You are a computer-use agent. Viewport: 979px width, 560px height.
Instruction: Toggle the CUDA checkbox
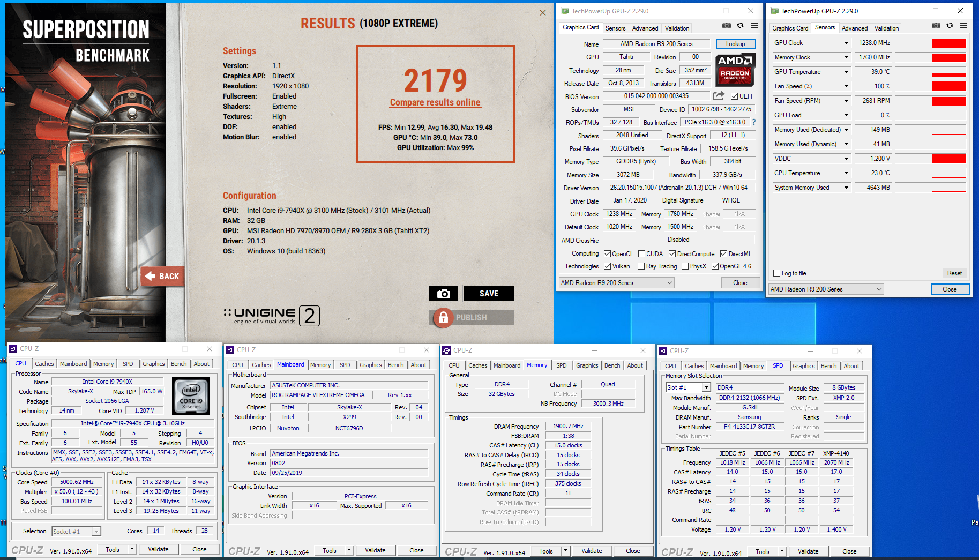pyautogui.click(x=641, y=254)
